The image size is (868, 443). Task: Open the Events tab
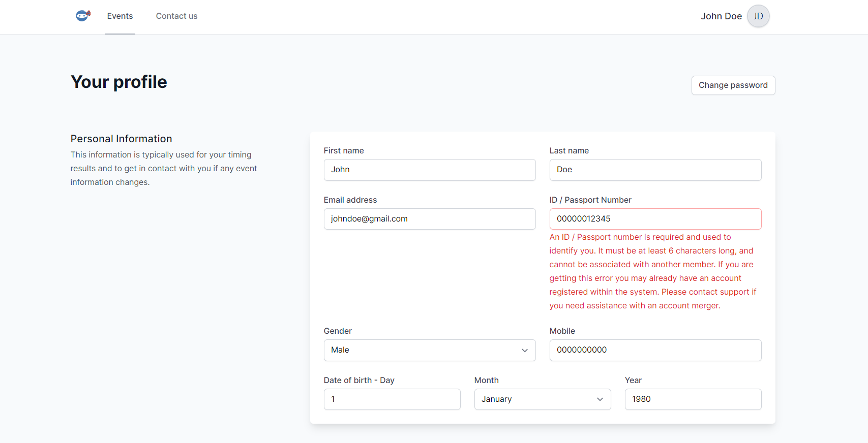point(120,16)
